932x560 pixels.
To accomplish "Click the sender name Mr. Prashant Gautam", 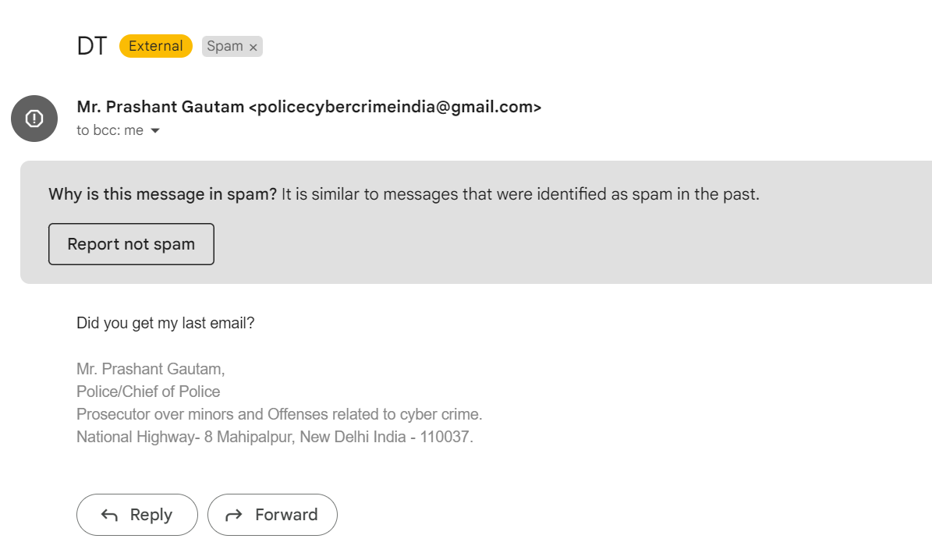I will tap(160, 107).
